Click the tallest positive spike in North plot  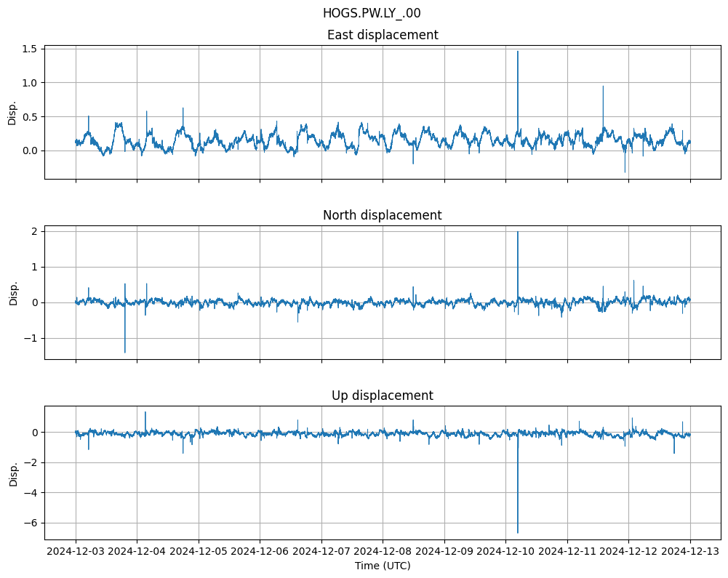coord(518,232)
